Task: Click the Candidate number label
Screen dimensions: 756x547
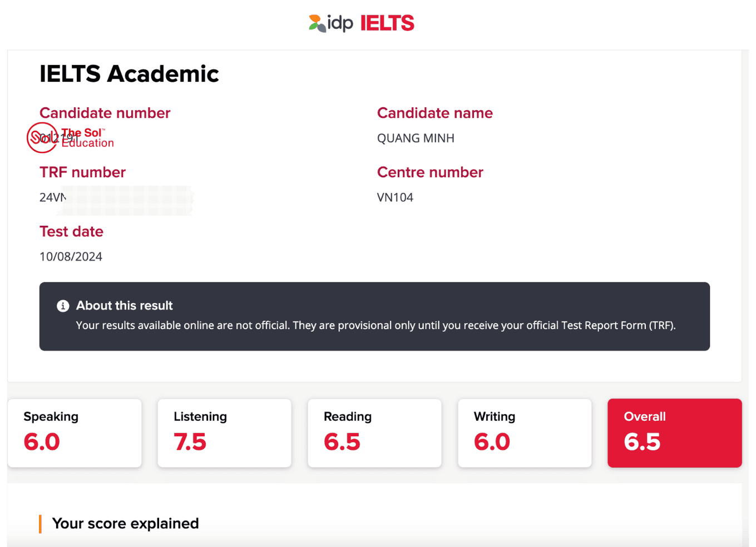Action: 105,113
